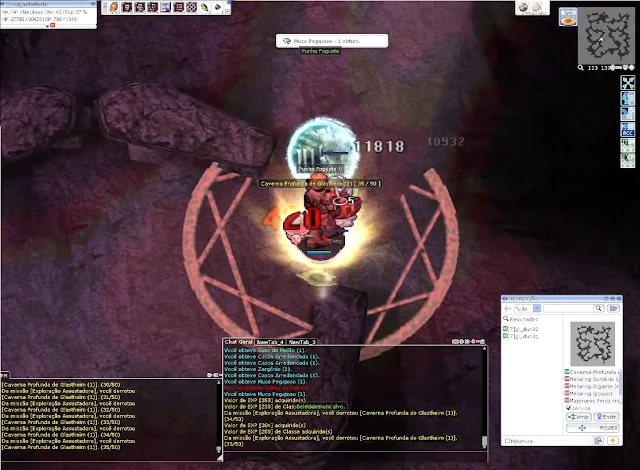Click the Resultados header in Navegação

click(x=521, y=319)
